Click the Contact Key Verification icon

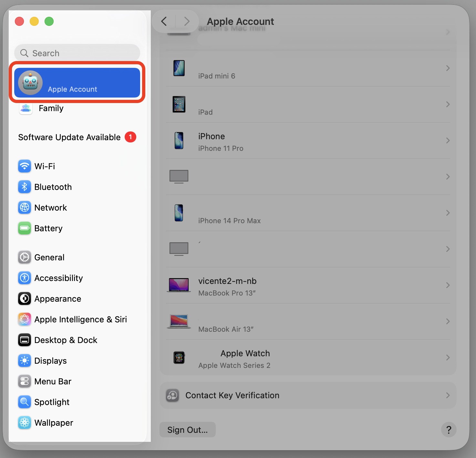tap(172, 395)
